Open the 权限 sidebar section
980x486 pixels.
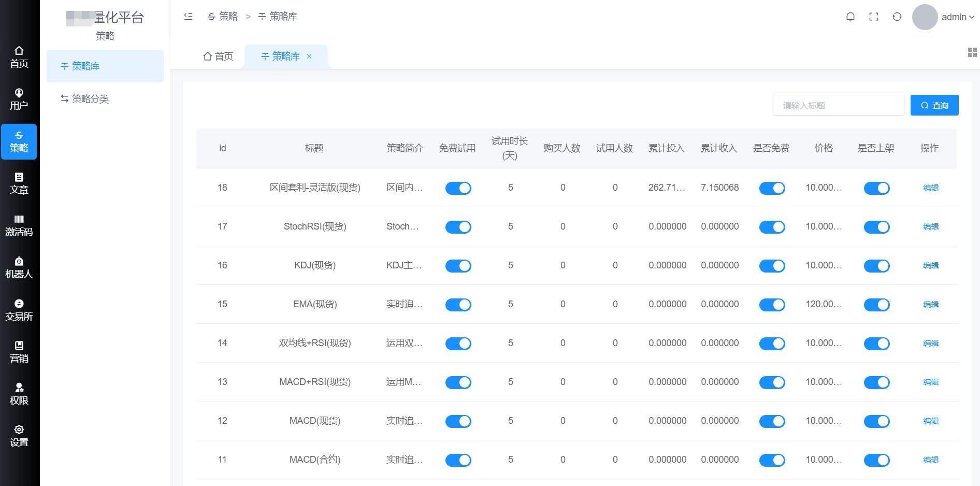[x=19, y=394]
